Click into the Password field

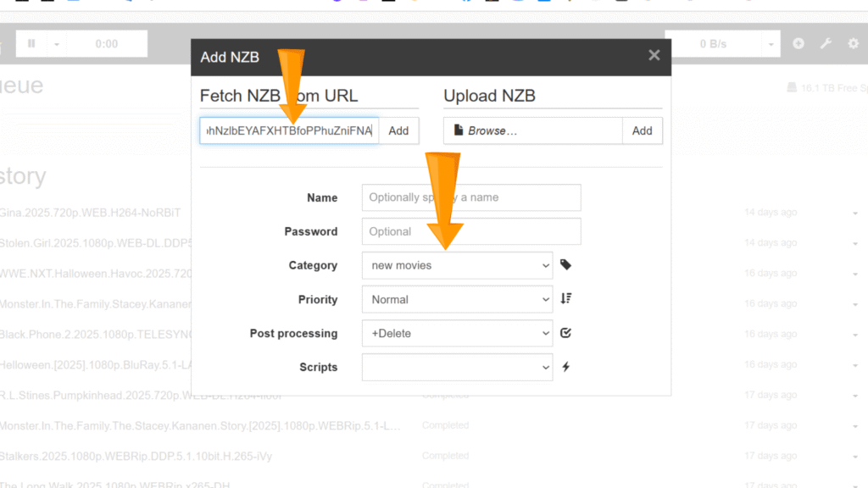tap(471, 231)
